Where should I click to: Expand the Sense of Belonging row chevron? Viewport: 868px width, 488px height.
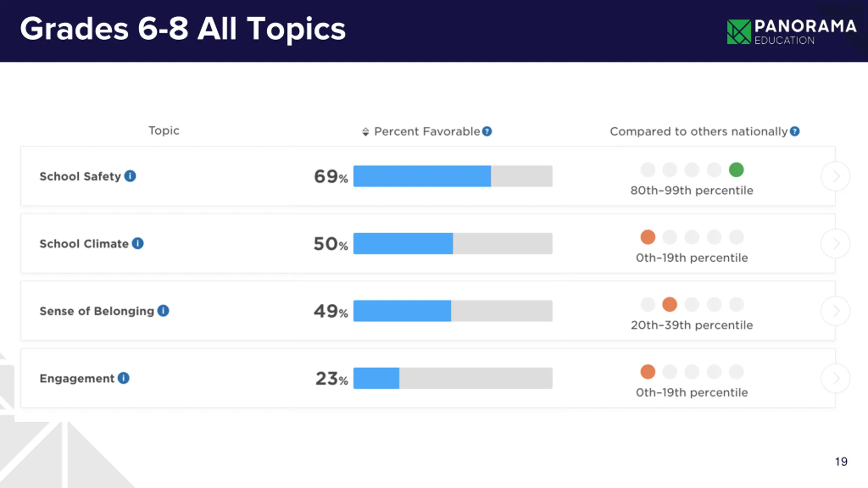[835, 311]
